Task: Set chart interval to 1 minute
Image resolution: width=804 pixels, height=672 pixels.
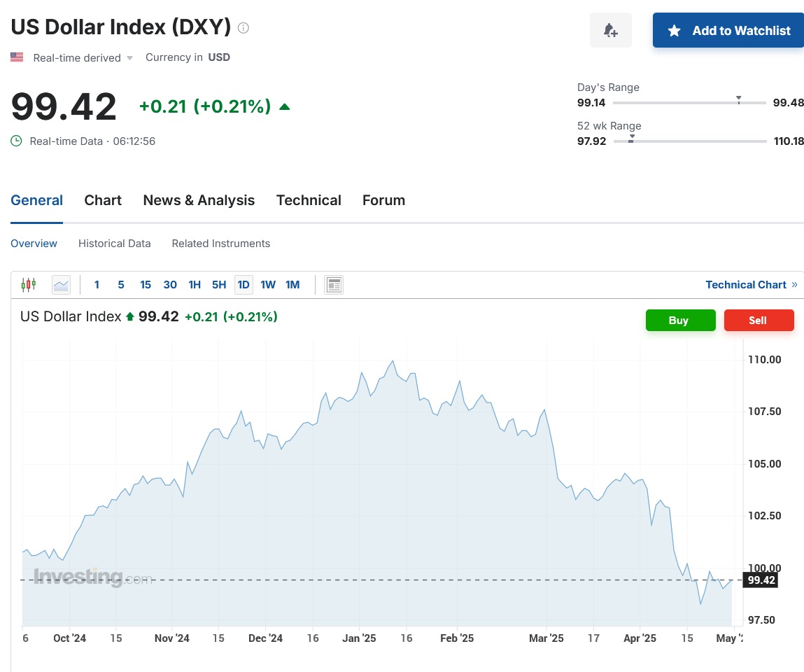Action: 97,285
